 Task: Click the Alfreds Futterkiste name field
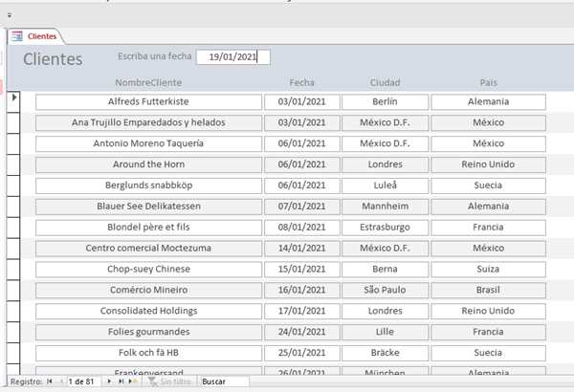click(148, 101)
